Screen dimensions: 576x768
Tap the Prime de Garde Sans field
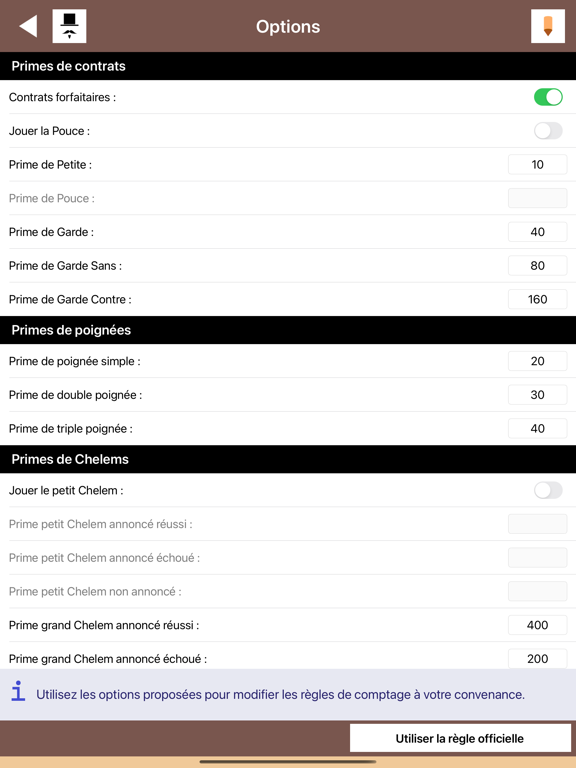(x=537, y=266)
